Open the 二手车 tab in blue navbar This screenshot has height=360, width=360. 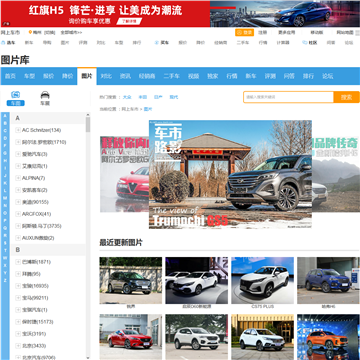coord(171,76)
